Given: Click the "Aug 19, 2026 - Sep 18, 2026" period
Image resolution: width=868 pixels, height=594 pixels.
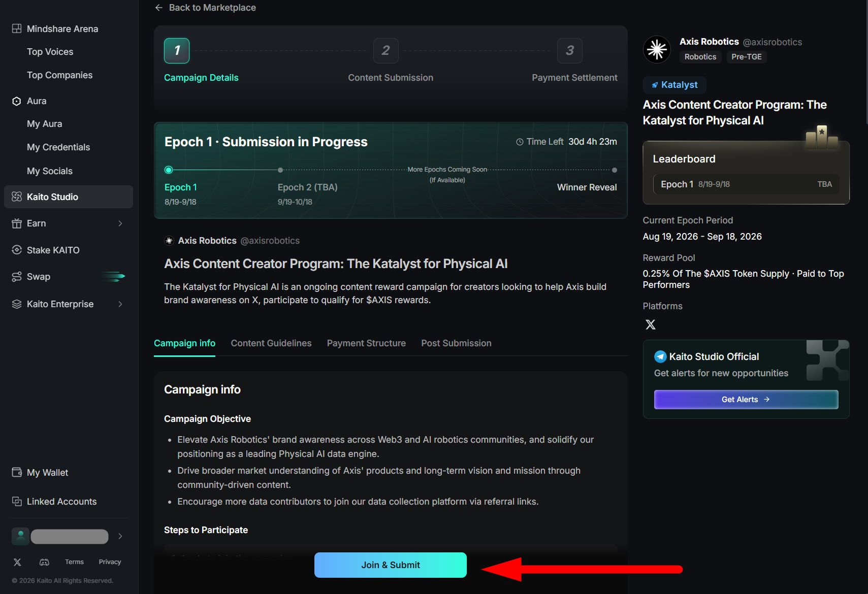Looking at the screenshot, I should [x=702, y=237].
